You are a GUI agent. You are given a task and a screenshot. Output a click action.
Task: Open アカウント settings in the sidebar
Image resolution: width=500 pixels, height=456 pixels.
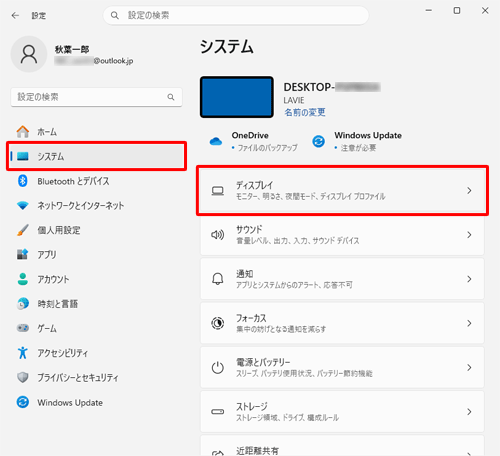pyautogui.click(x=96, y=279)
